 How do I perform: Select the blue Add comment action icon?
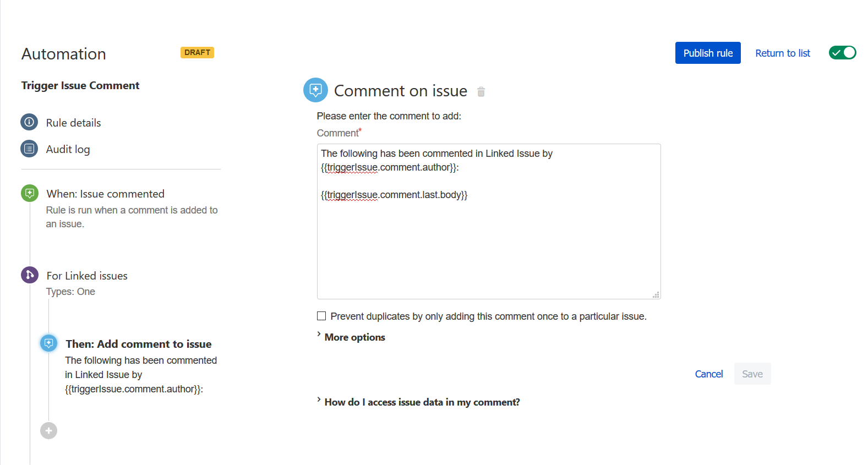point(48,343)
